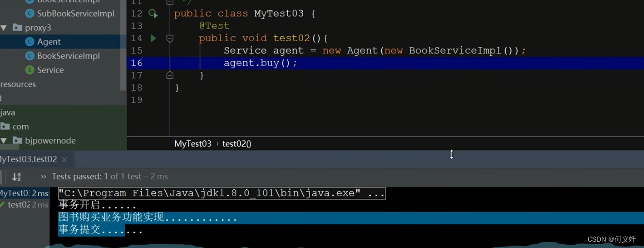Screen dimensions: 644x248
Task: Close the MyTest03.test02 run tab
Action: pos(64,159)
